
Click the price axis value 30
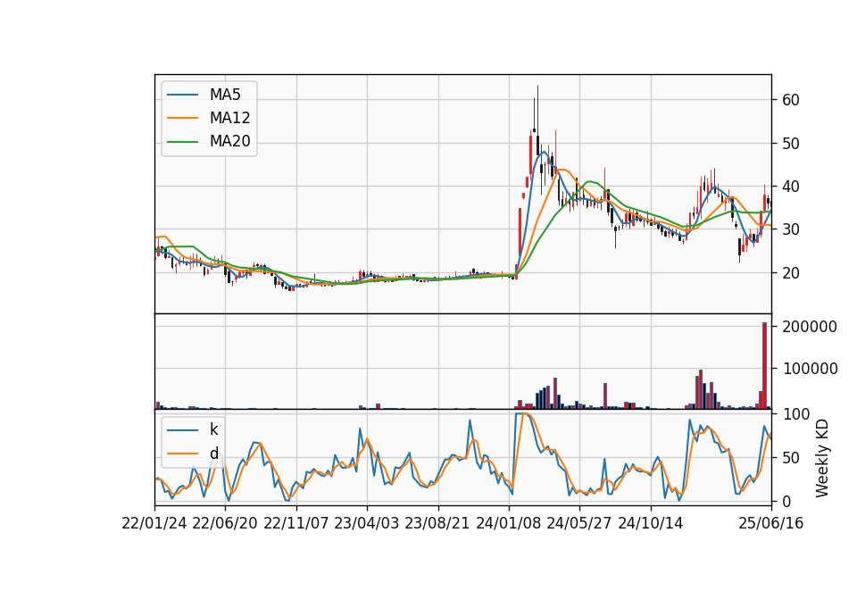point(791,229)
